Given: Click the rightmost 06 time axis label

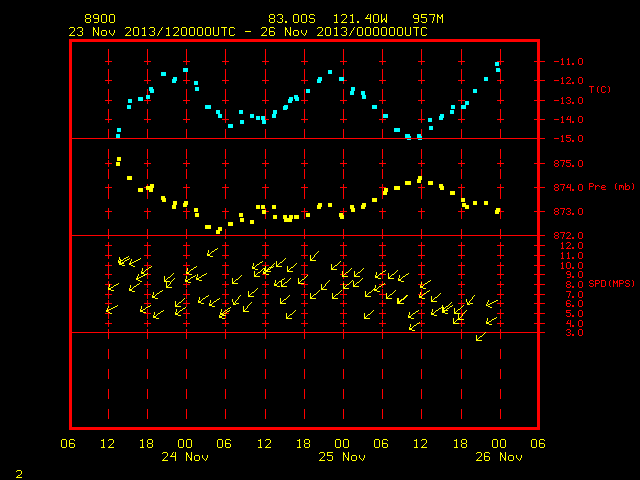Looking at the screenshot, I should [538, 443].
